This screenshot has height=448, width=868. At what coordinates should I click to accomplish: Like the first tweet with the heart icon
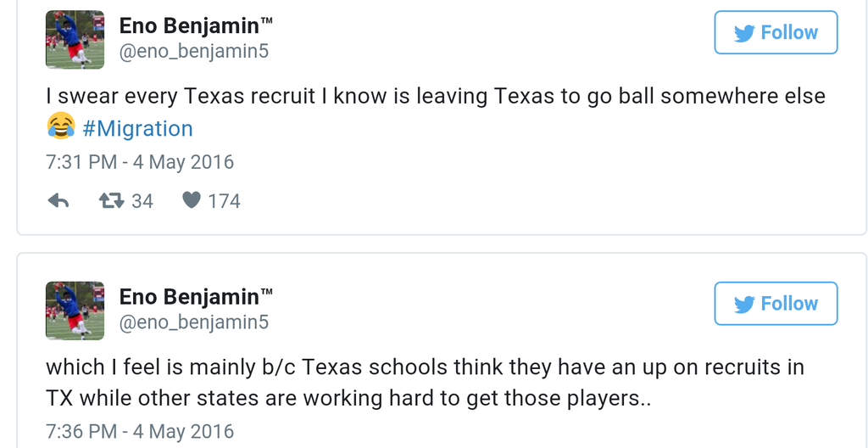pos(192,201)
